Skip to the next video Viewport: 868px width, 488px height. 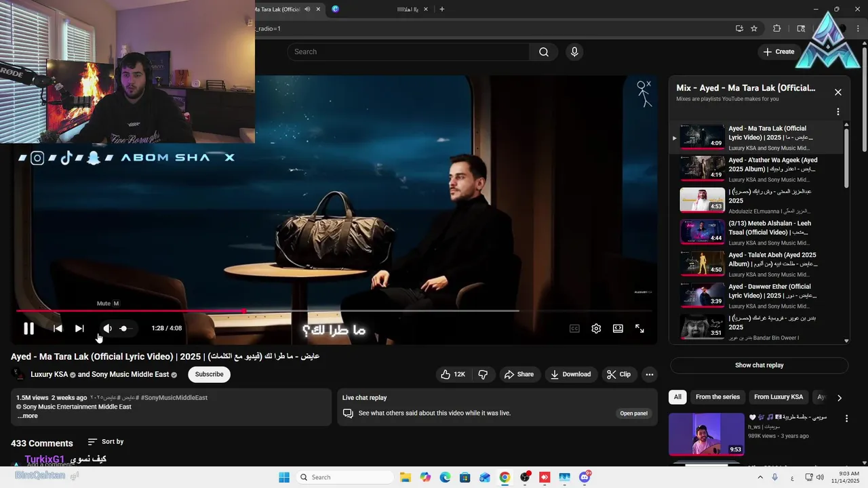click(79, 329)
